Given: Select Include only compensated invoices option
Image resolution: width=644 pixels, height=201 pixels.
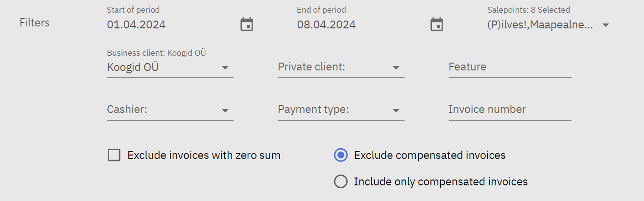Looking at the screenshot, I should 340,181.
